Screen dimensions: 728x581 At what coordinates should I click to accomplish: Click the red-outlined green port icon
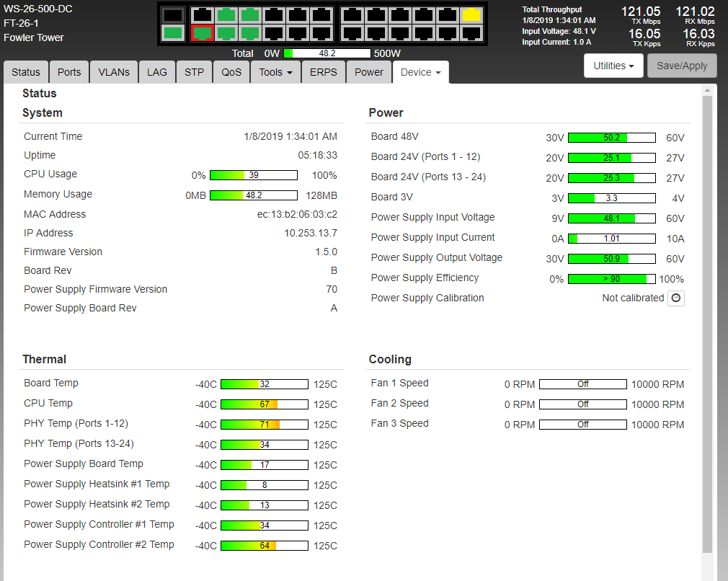[203, 33]
